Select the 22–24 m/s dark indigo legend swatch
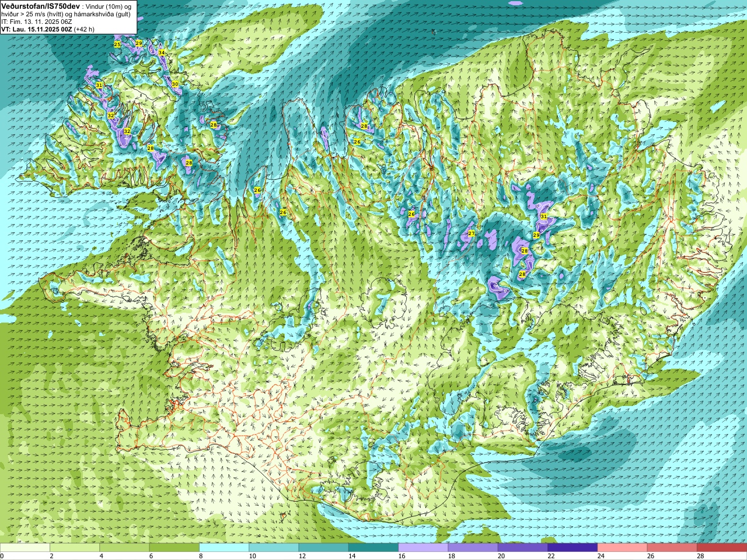Viewport: 747px width, 560px height. (573, 548)
